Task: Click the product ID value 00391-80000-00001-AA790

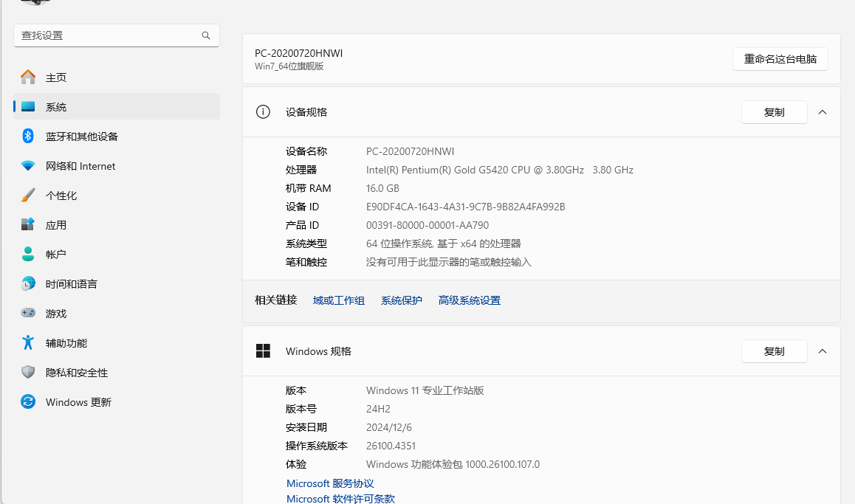Action: tap(427, 225)
